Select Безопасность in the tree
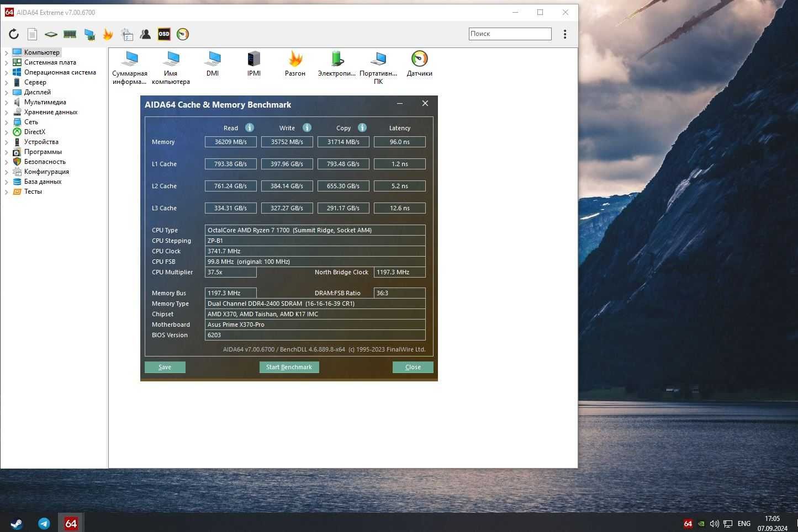 pyautogui.click(x=45, y=162)
